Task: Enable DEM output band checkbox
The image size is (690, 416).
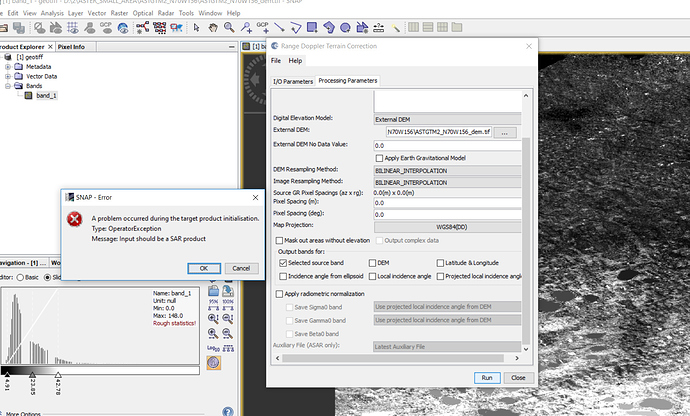Action: (372, 263)
